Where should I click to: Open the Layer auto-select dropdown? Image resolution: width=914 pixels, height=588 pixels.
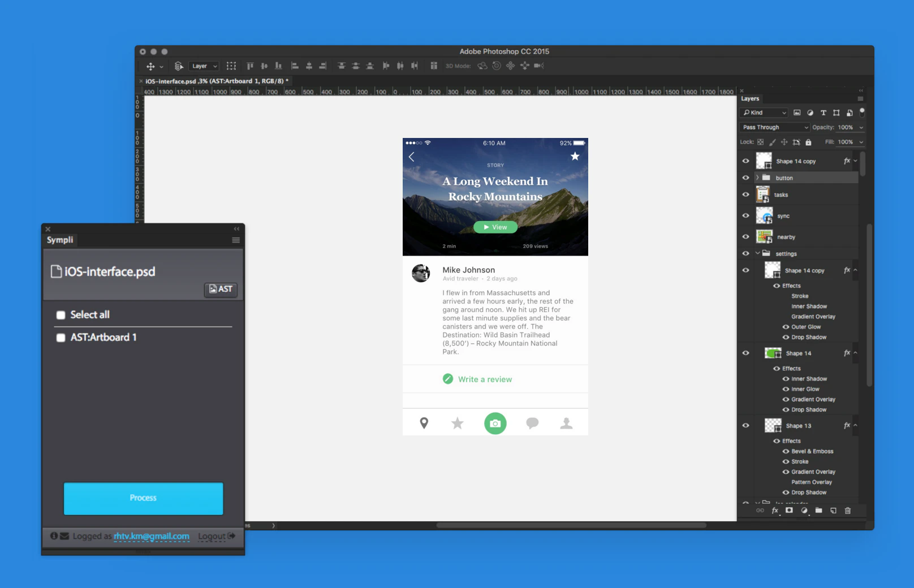(204, 66)
